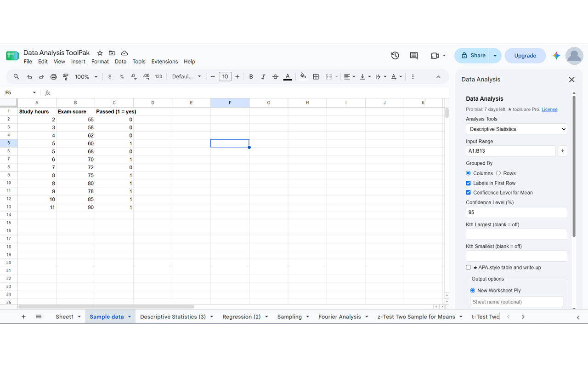Open the borders tool
Screen dimensions: 588x368
(316, 77)
